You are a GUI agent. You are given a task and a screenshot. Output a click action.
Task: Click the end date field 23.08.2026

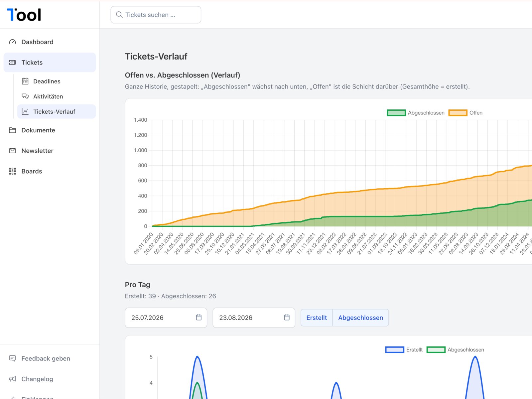click(x=254, y=318)
